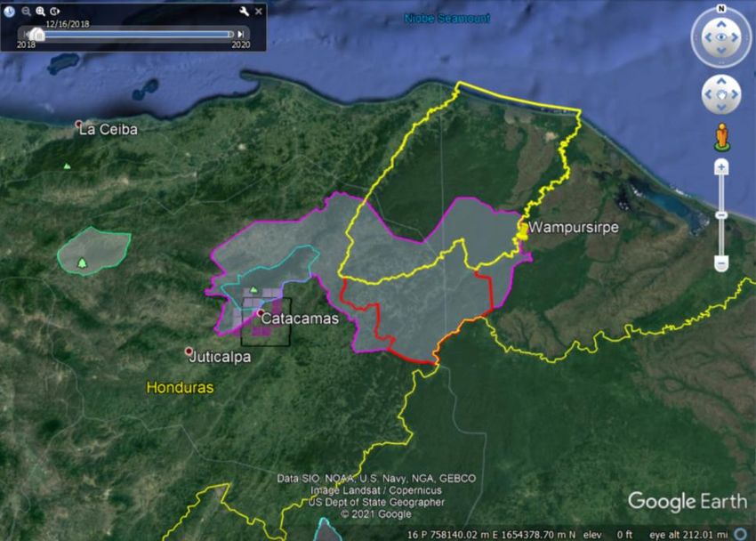The image size is (756, 541).
Task: Pan map left with move joystick arrow
Action: tap(708, 93)
